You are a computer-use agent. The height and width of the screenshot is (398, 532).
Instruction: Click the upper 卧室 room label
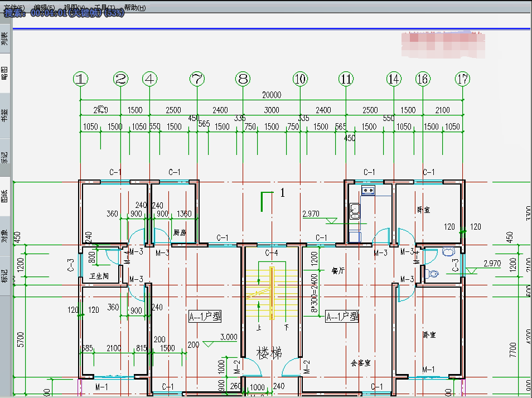point(424,210)
